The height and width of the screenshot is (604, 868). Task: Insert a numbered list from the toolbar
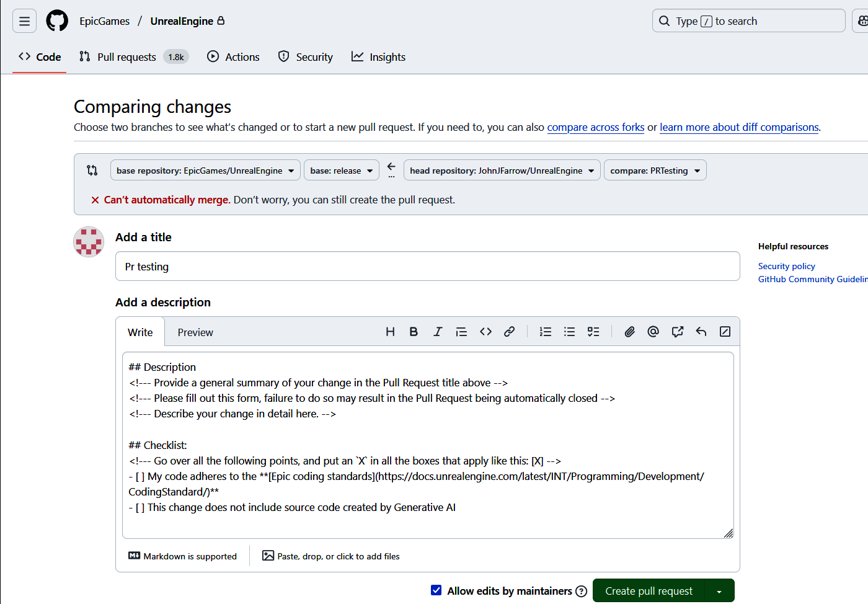(546, 332)
